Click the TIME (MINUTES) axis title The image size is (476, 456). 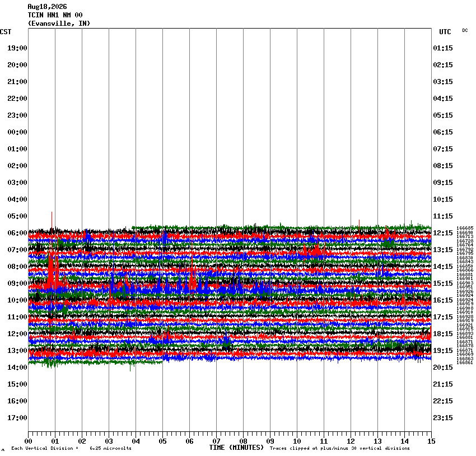(x=236, y=448)
